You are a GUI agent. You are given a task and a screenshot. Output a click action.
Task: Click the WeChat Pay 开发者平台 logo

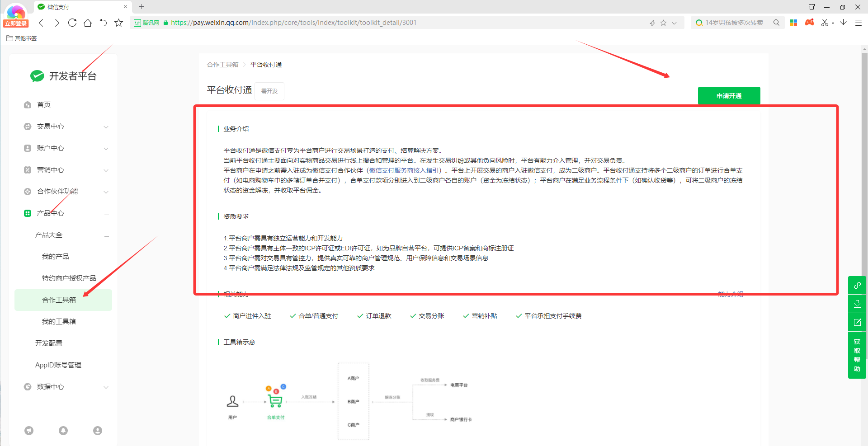tap(63, 76)
